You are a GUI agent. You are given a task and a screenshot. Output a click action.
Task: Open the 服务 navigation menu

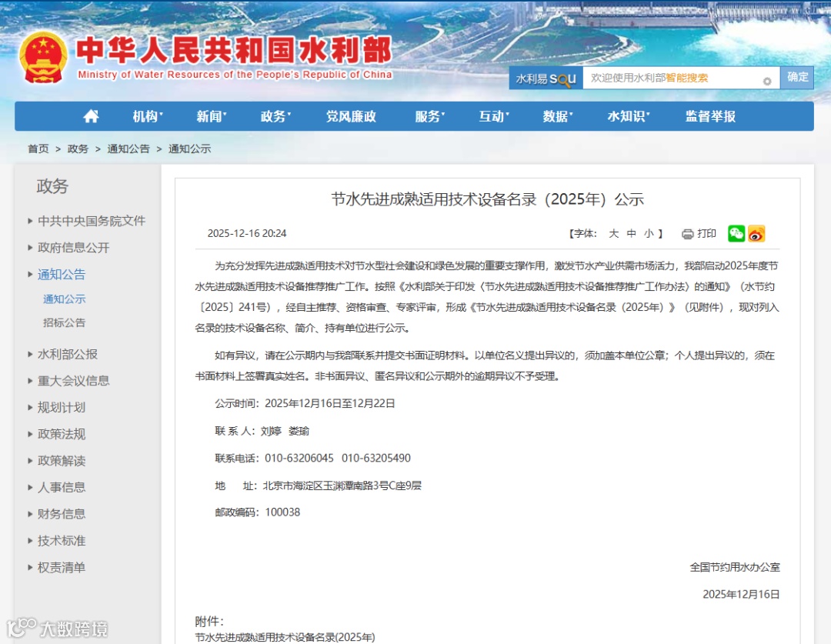coord(429,116)
